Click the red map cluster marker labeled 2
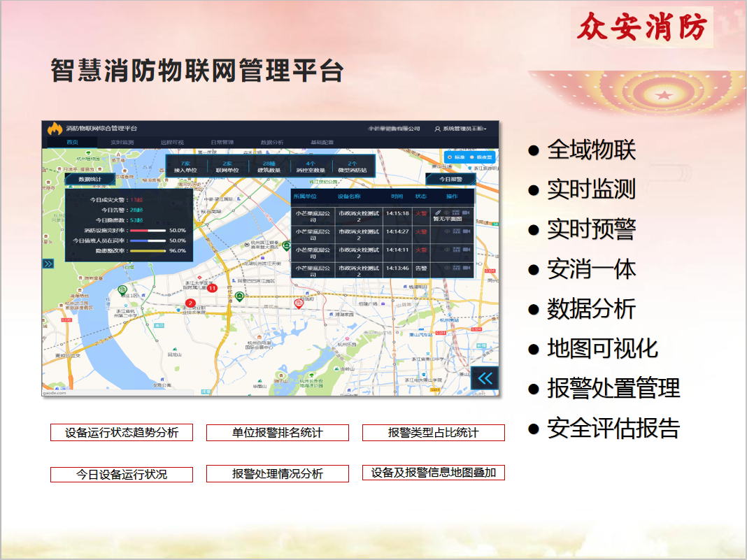747x560 pixels. [x=190, y=303]
